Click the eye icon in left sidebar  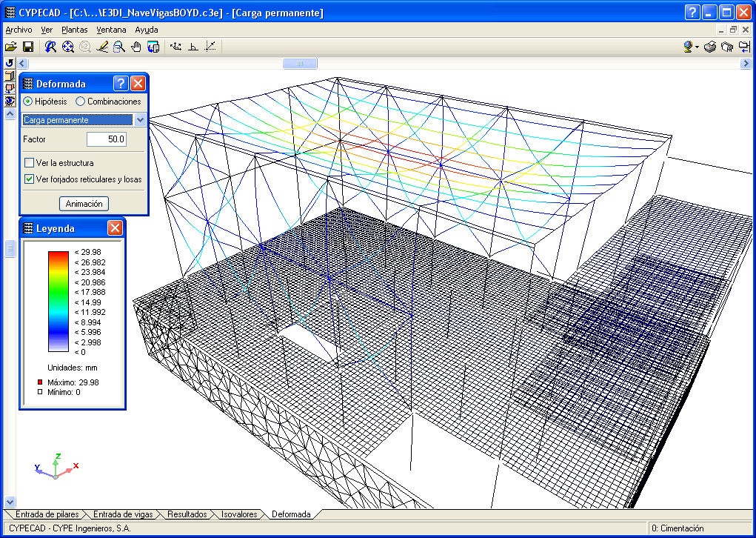pos(10,101)
